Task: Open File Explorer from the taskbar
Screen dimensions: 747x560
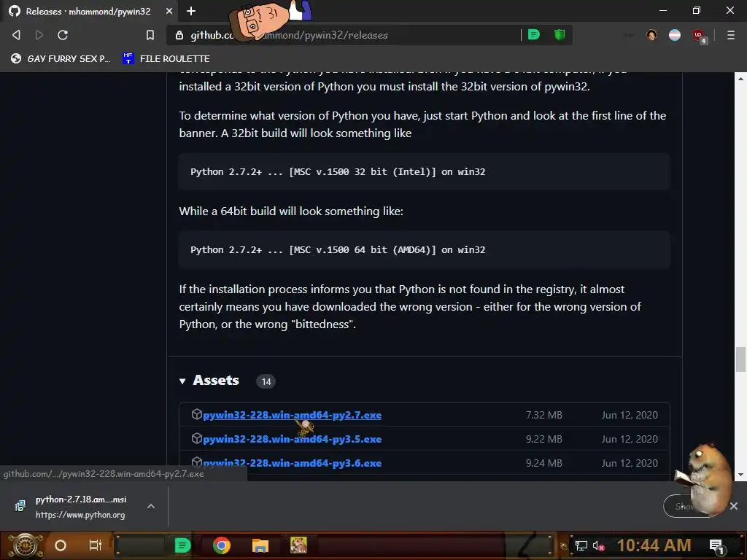Action: coord(260,545)
